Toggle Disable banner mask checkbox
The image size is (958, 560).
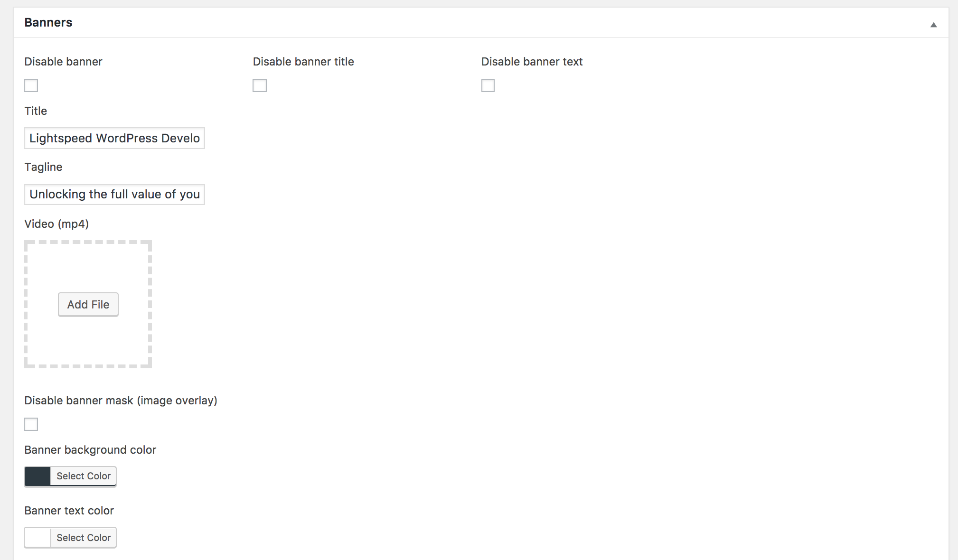(31, 424)
